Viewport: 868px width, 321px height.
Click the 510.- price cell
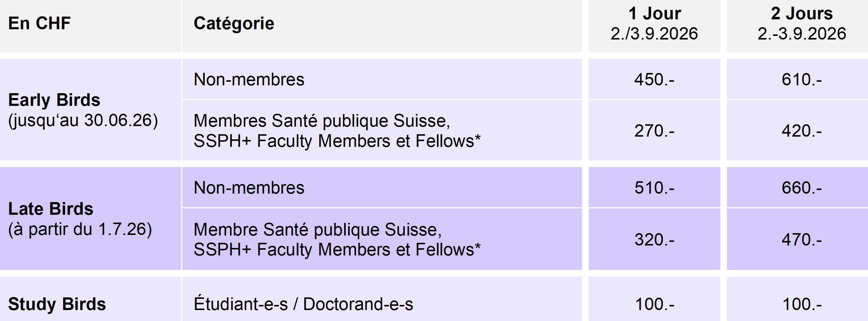click(x=654, y=188)
